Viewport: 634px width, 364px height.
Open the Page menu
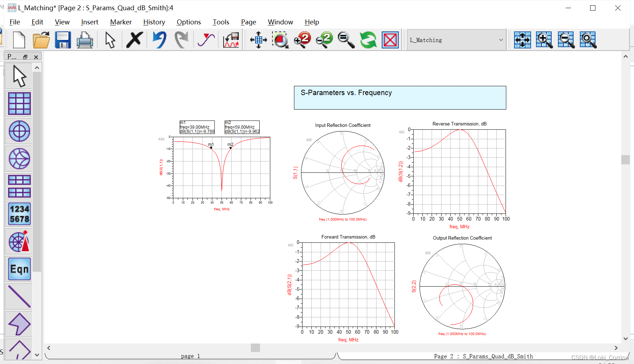(248, 22)
